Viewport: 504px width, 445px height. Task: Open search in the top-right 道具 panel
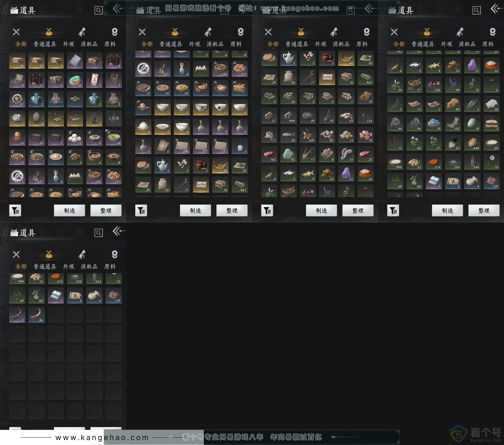(477, 11)
